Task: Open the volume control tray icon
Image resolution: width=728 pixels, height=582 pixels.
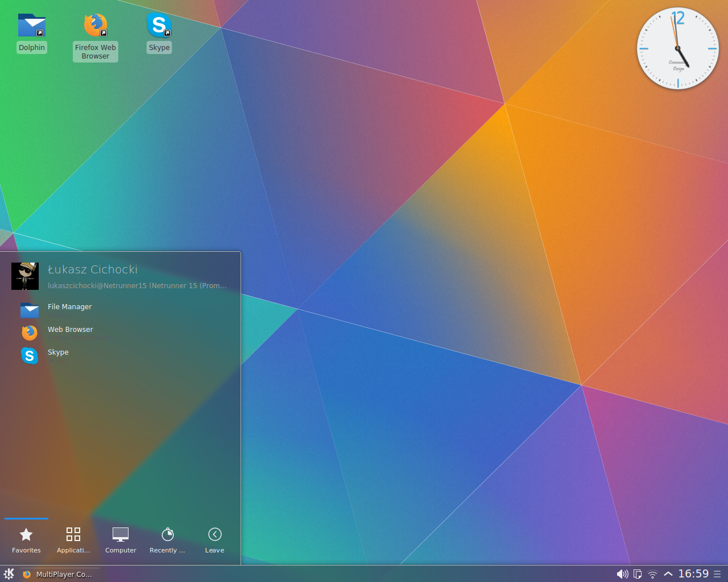Action: coord(623,574)
